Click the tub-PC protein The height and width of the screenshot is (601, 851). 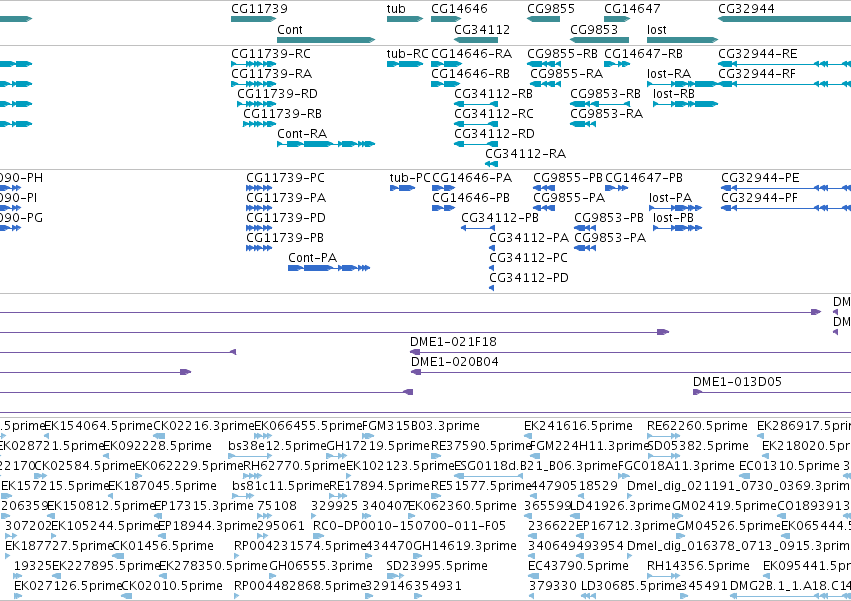[403, 188]
